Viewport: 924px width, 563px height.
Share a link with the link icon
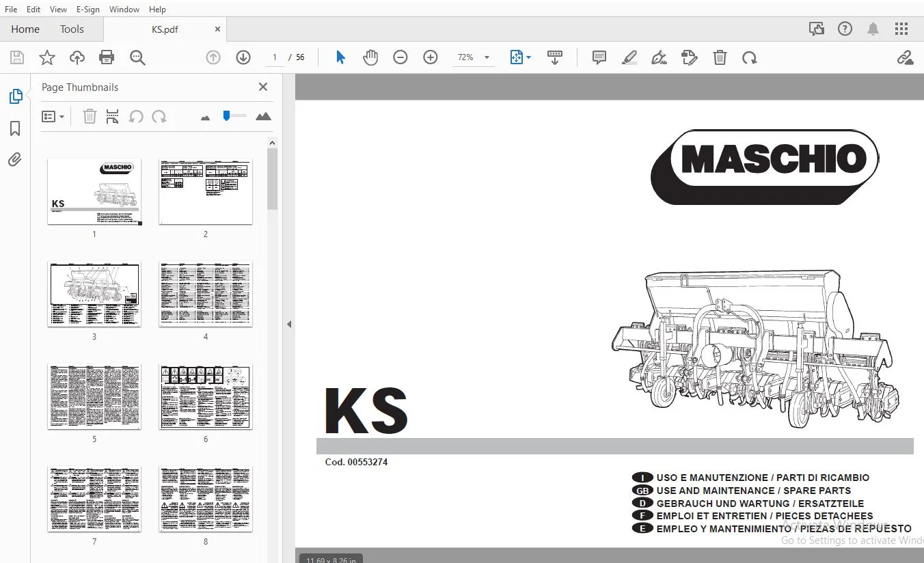tap(906, 58)
